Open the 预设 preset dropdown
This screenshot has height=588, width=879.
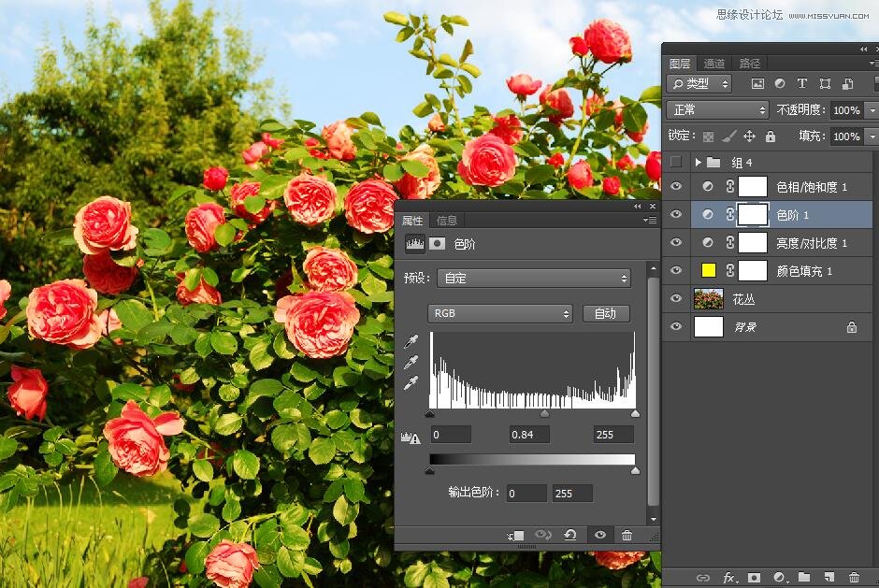[534, 278]
